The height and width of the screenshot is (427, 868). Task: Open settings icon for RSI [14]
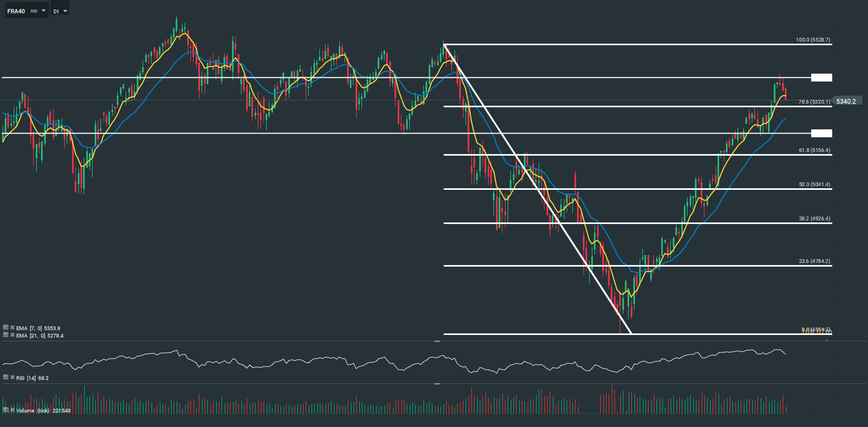[x=6, y=377]
